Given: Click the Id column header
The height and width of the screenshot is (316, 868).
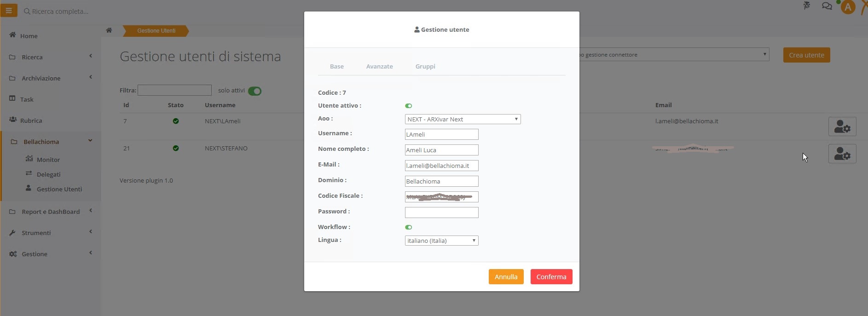Looking at the screenshot, I should (x=126, y=105).
